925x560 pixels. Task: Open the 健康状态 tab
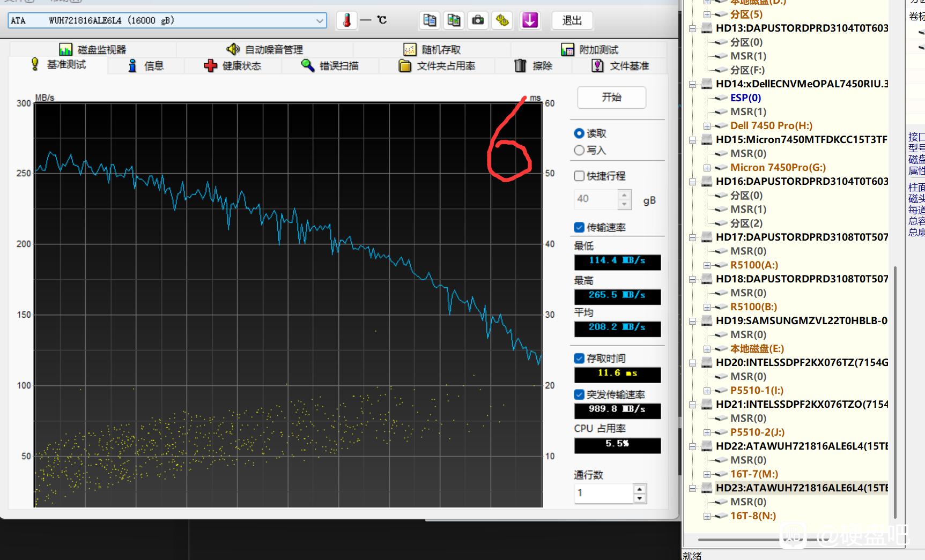click(233, 66)
